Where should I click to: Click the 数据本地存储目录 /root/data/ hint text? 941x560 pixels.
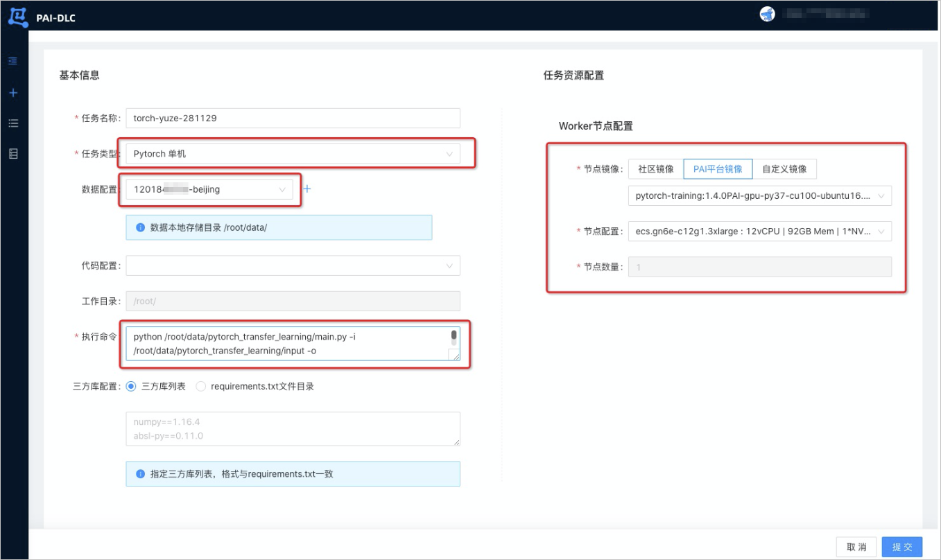click(208, 227)
